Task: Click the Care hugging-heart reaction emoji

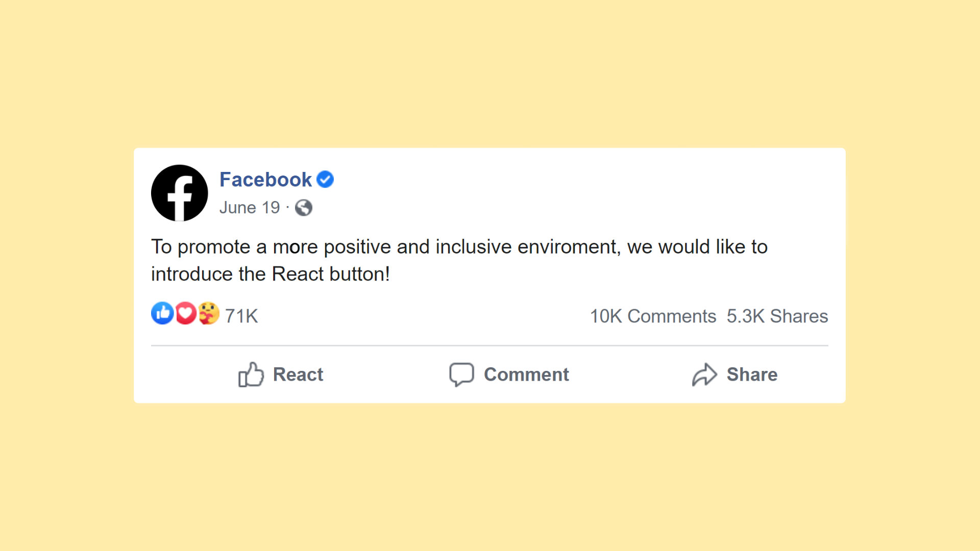Action: coord(209,313)
